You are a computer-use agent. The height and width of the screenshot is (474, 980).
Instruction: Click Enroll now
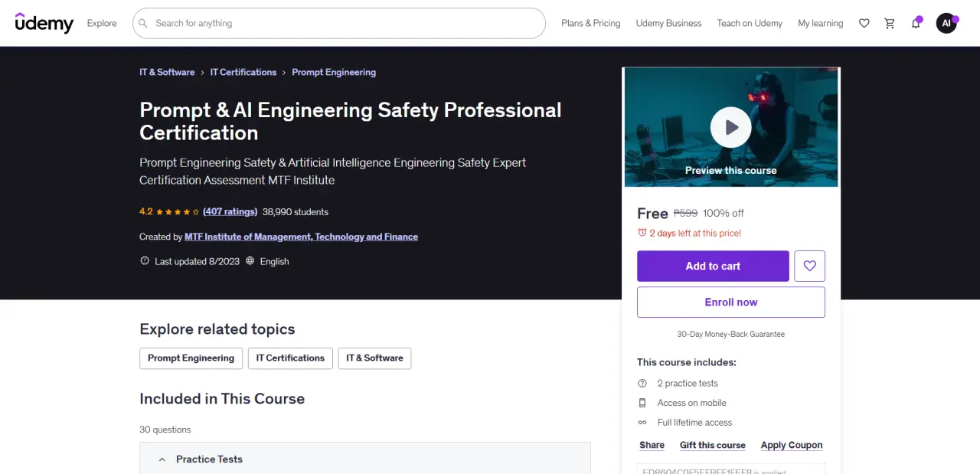pos(731,302)
